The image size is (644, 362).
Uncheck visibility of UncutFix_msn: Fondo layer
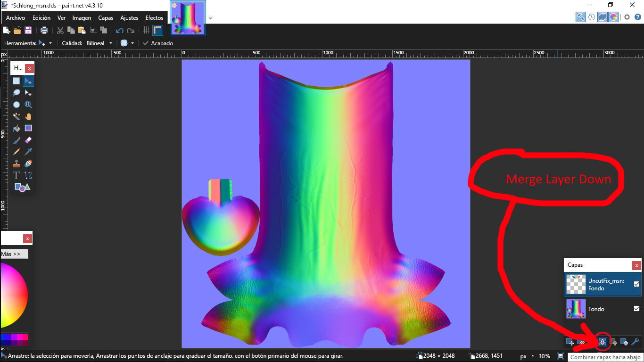tap(636, 284)
